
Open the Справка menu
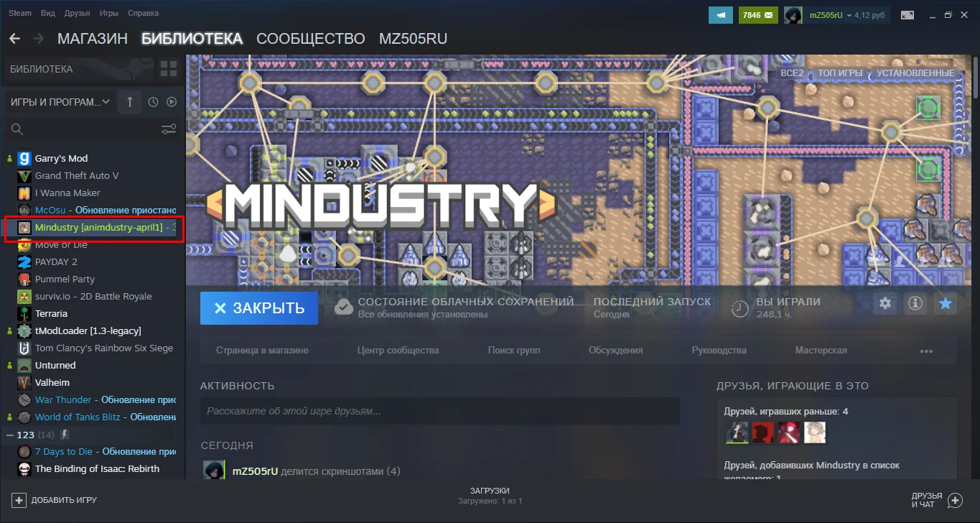click(143, 14)
